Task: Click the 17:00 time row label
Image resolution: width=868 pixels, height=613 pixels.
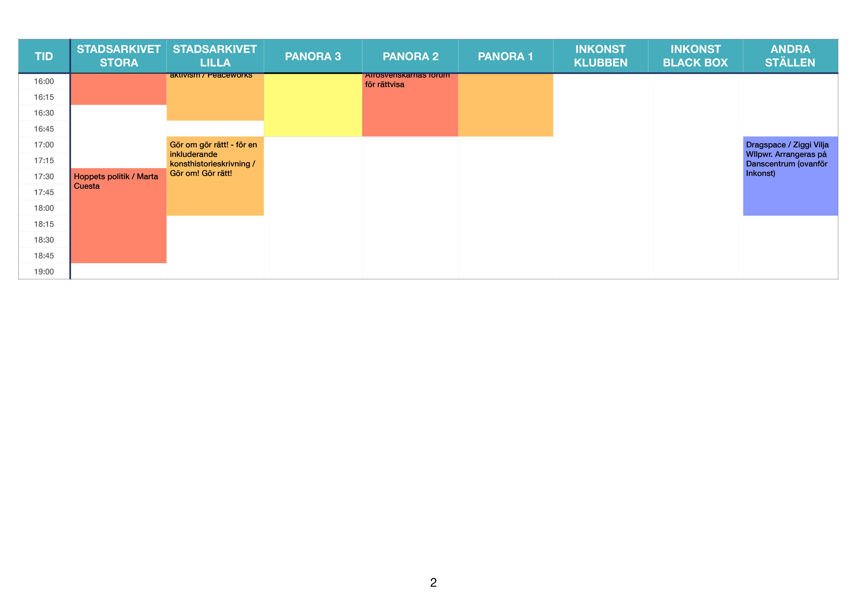Action: pyautogui.click(x=44, y=145)
